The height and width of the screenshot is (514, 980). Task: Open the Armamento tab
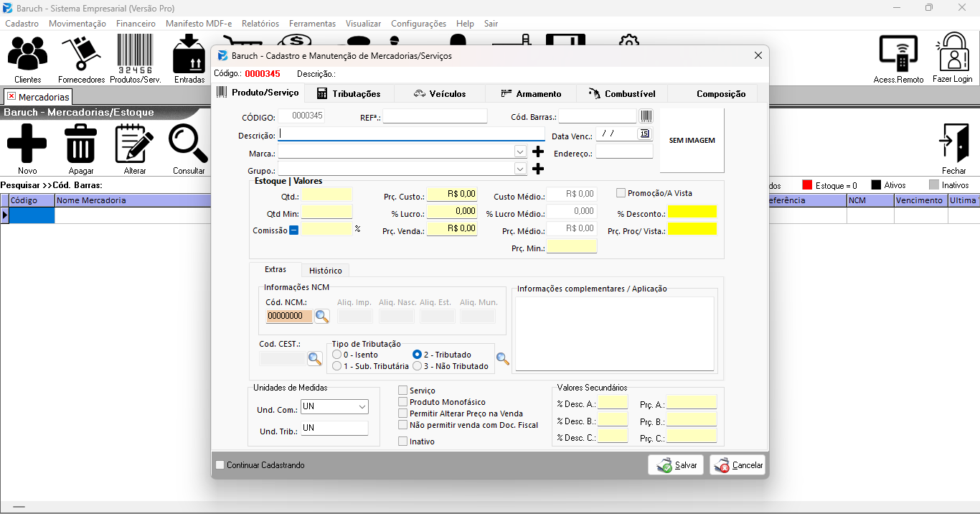pyautogui.click(x=531, y=94)
